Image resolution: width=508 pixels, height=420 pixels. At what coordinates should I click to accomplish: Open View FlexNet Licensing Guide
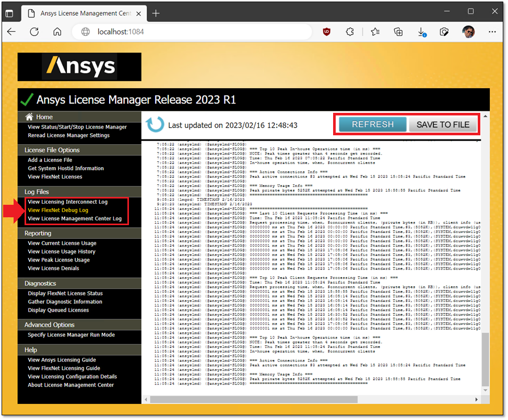[x=64, y=368]
